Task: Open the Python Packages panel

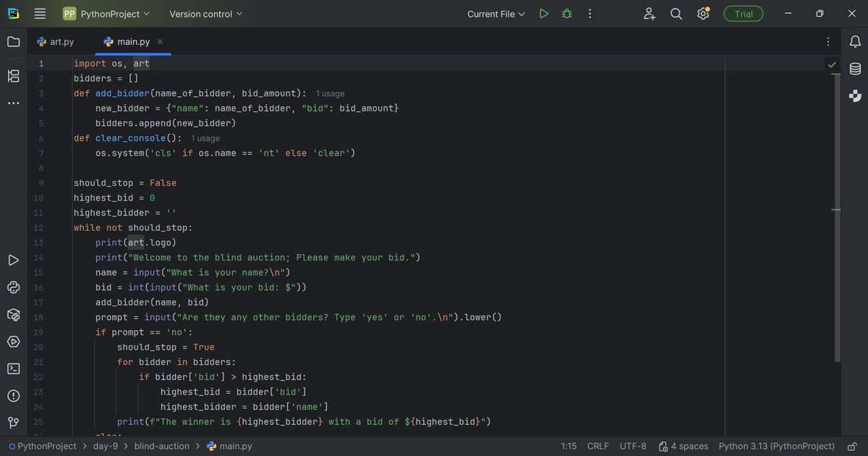Action: (13, 314)
